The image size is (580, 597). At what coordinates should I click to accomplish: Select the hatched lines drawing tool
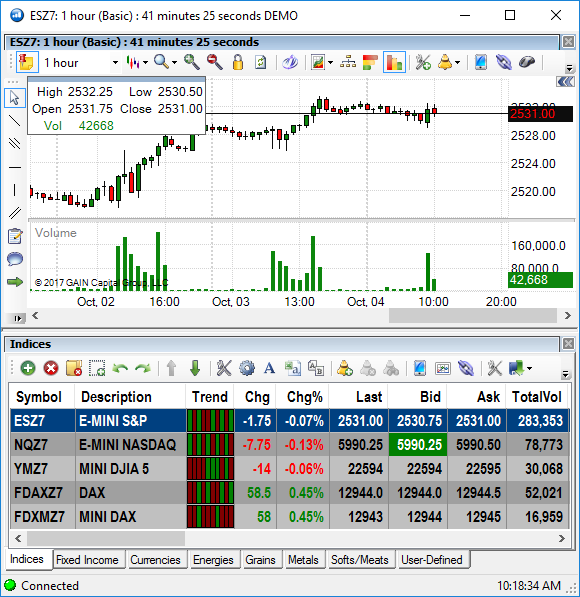[15, 144]
